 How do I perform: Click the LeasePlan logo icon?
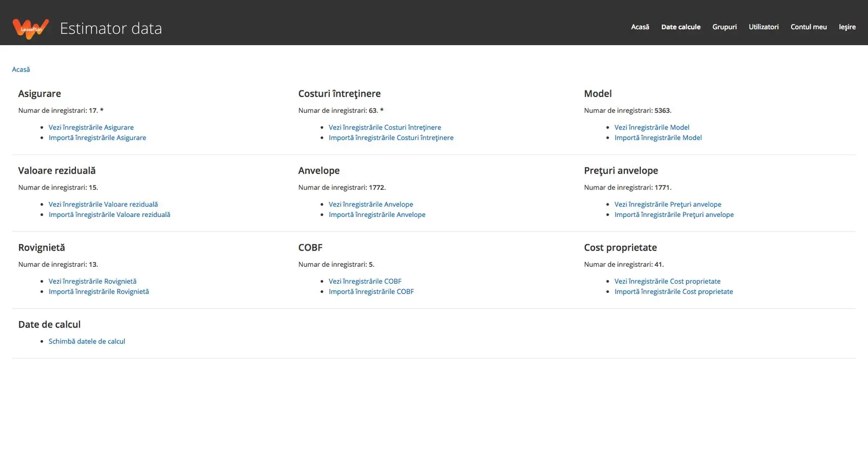(31, 28)
